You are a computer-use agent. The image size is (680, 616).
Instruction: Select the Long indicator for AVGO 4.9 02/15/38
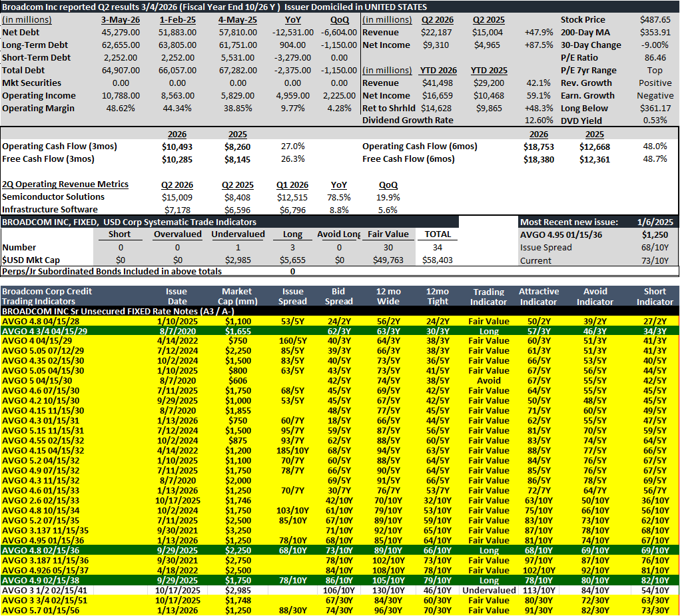point(489,581)
